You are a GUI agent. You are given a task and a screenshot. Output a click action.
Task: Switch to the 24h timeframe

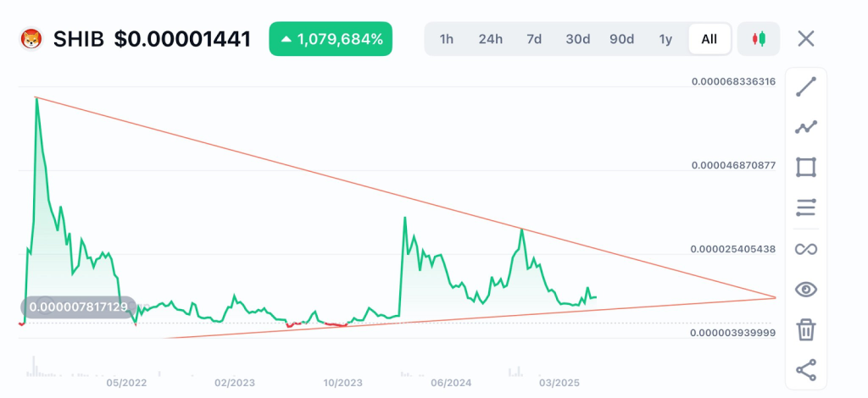click(490, 39)
